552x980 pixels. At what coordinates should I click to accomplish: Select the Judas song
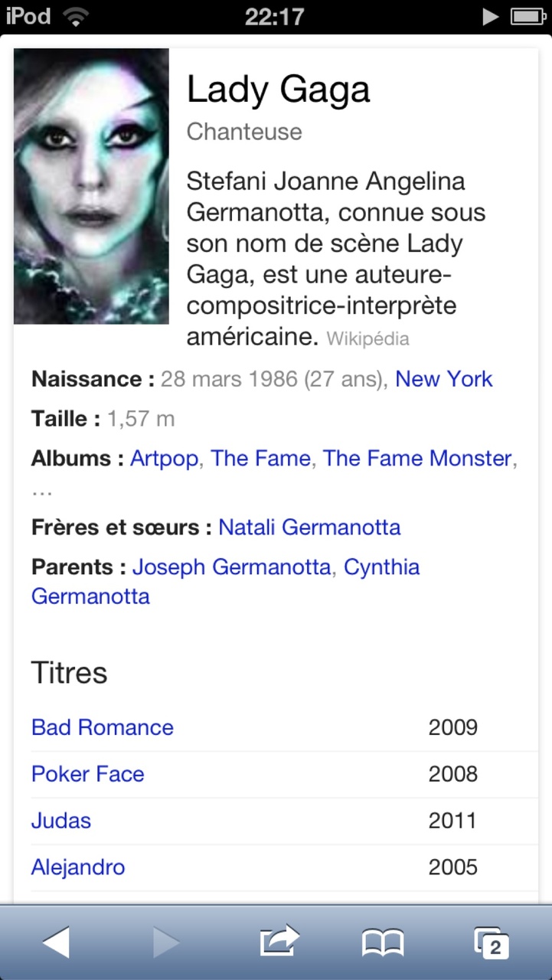[x=61, y=821]
